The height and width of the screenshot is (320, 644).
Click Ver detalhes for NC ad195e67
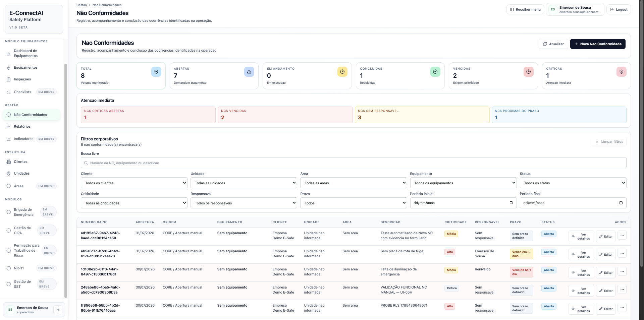point(581,237)
